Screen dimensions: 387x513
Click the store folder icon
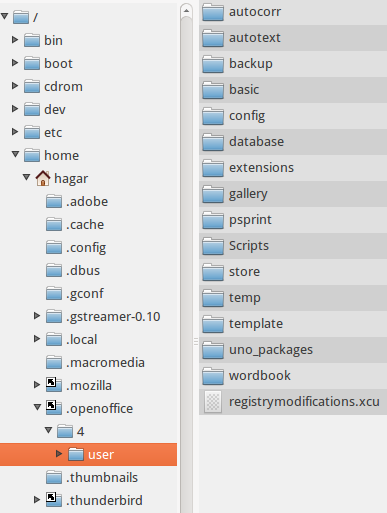tap(213, 272)
